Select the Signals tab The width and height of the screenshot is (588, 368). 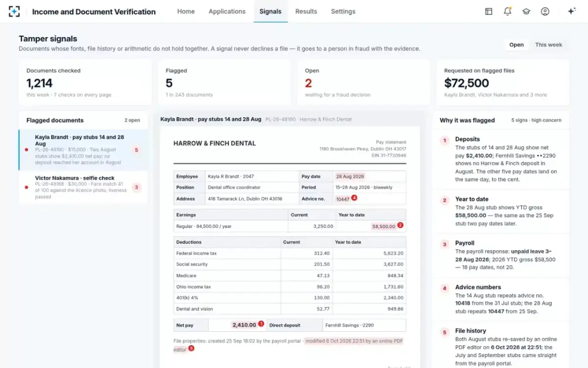coord(270,11)
